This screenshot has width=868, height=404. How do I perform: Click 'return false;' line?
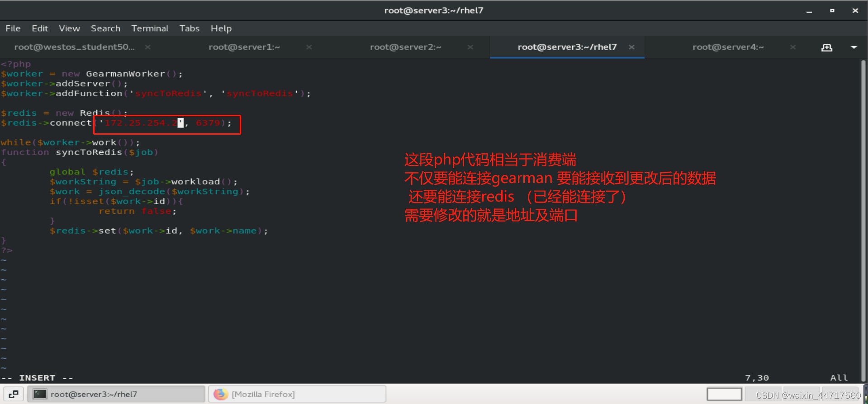pyautogui.click(x=138, y=211)
